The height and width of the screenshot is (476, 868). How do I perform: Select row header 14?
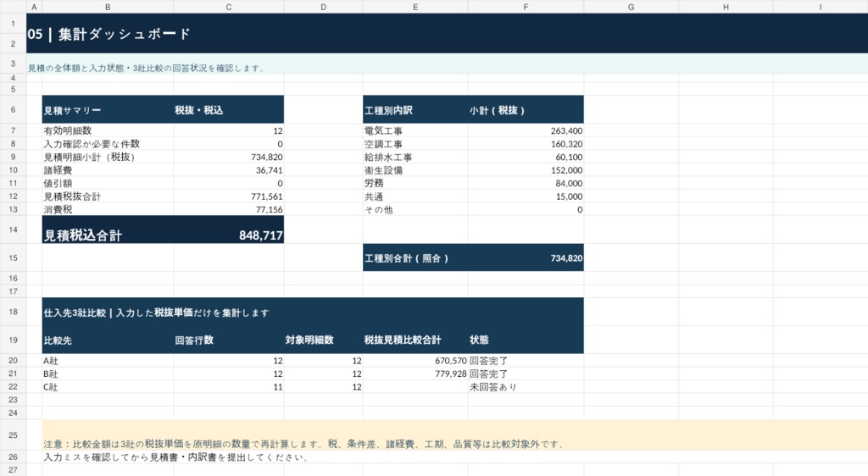(x=13, y=230)
